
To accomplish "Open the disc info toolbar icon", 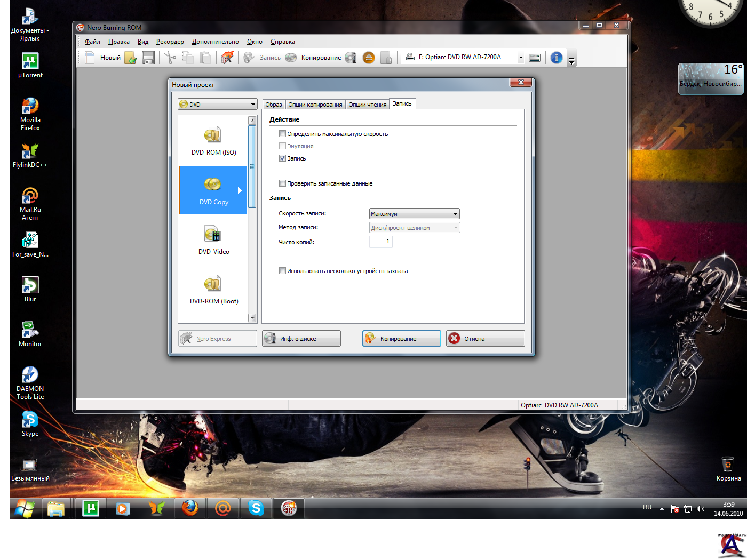I will [351, 58].
